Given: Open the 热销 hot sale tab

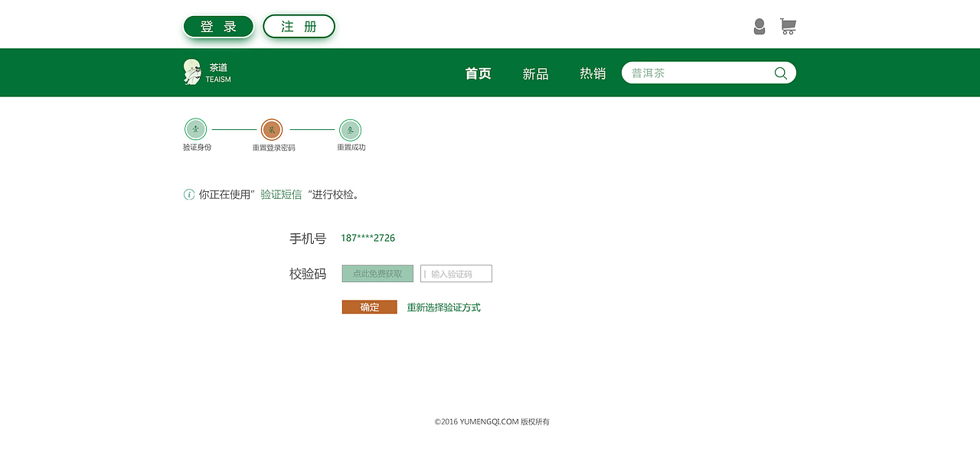Looking at the screenshot, I should tap(593, 73).
